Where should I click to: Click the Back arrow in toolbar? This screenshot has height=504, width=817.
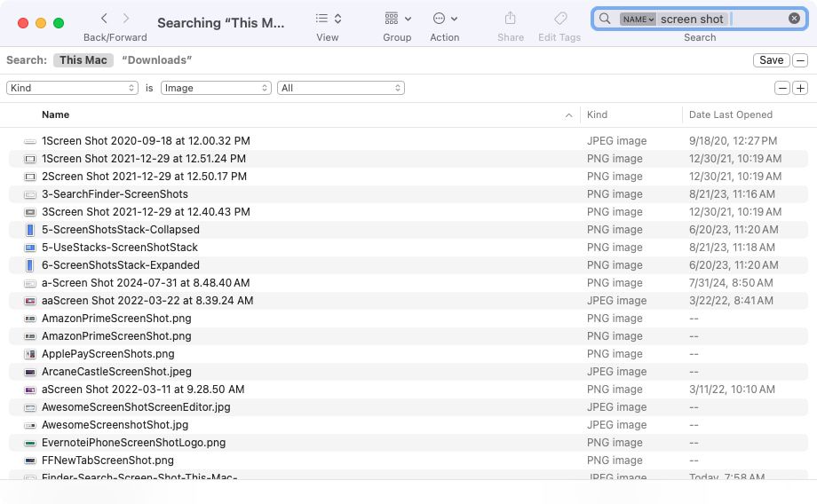click(x=105, y=19)
